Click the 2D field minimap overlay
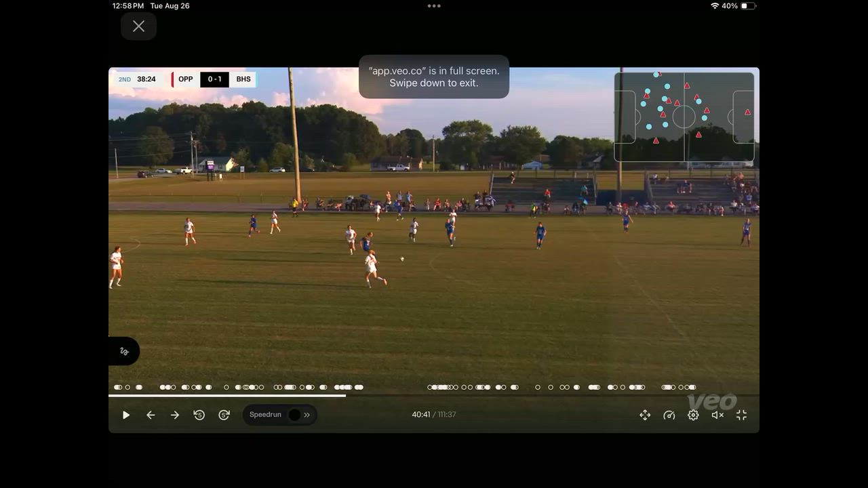The width and height of the screenshot is (868, 488). point(684,117)
